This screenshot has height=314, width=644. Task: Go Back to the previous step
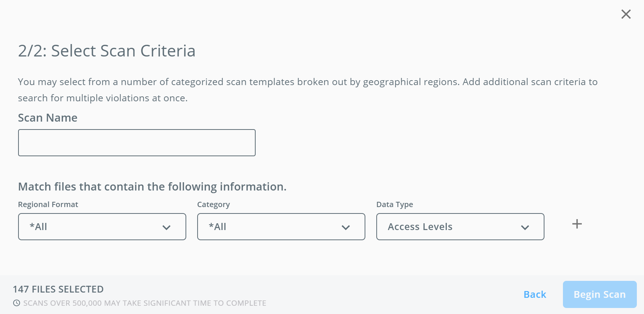click(535, 294)
